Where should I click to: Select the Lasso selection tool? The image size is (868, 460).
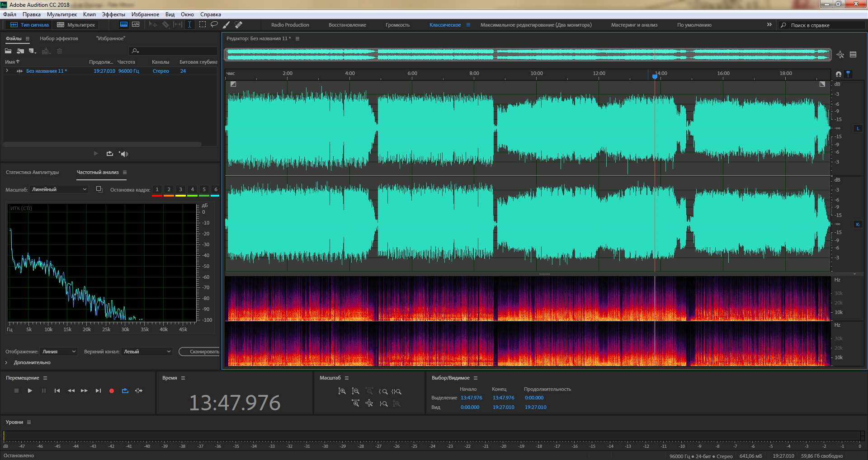pos(214,24)
